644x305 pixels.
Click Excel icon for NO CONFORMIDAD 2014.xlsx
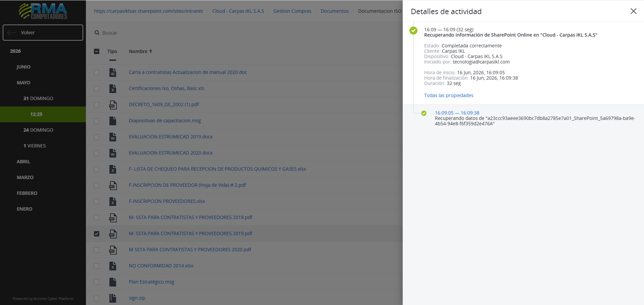click(x=113, y=266)
